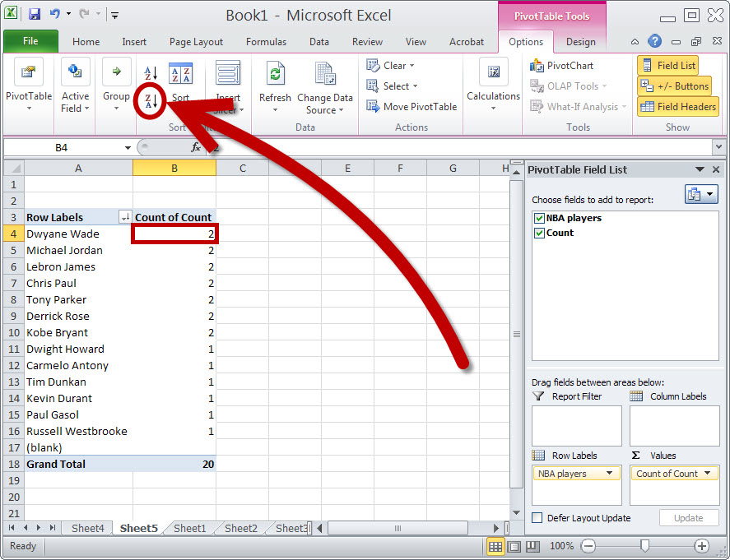This screenshot has height=560, width=730.
Task: Toggle the Field Headers button
Action: coord(678,107)
